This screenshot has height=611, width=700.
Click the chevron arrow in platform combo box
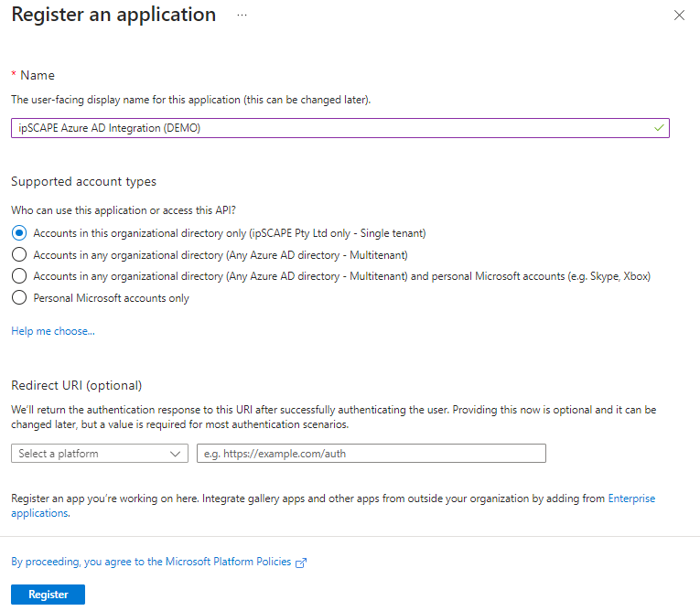(x=176, y=454)
